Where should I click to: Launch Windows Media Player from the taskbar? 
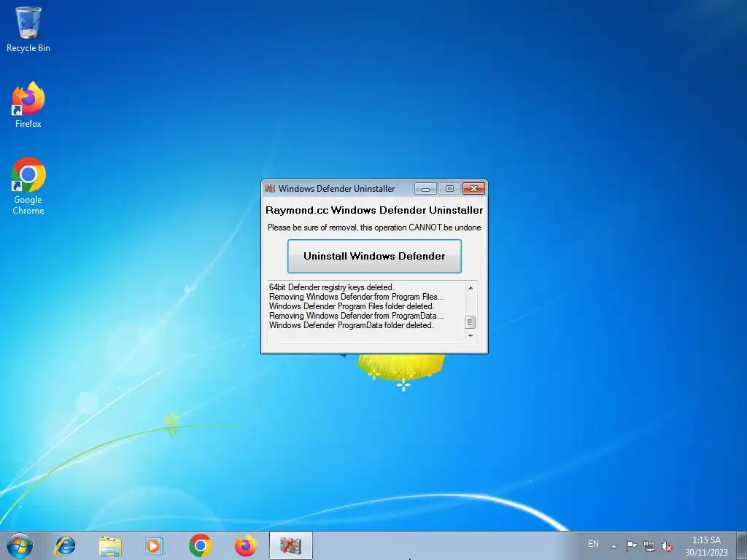coord(155,545)
